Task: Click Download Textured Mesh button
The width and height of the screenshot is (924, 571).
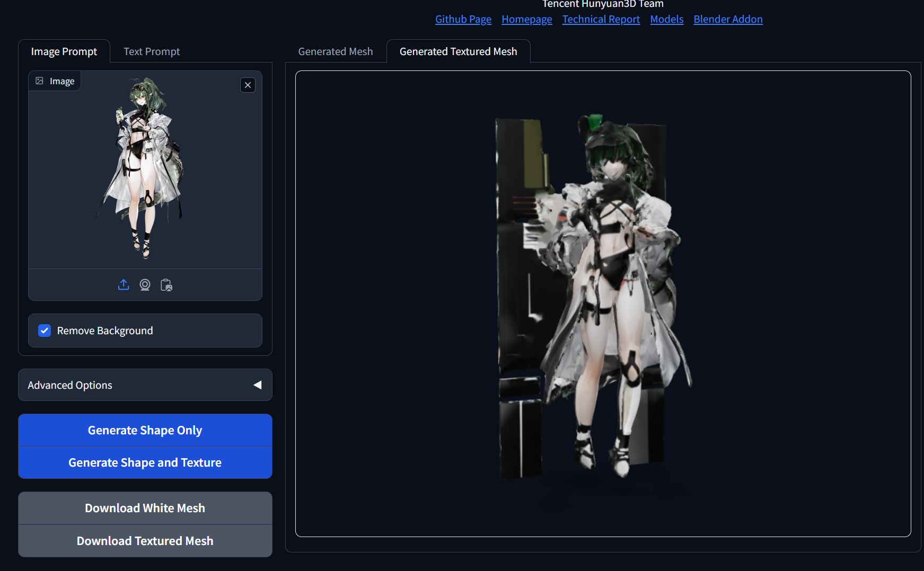Action: (145, 541)
